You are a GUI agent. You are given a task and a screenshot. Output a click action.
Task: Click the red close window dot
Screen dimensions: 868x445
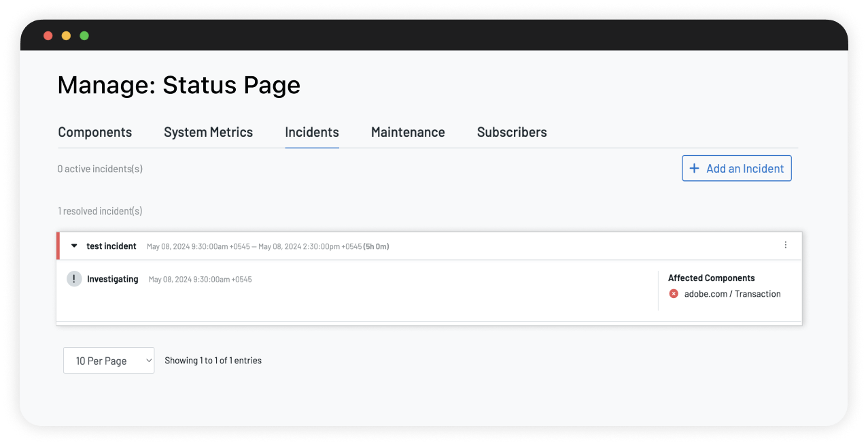click(48, 35)
